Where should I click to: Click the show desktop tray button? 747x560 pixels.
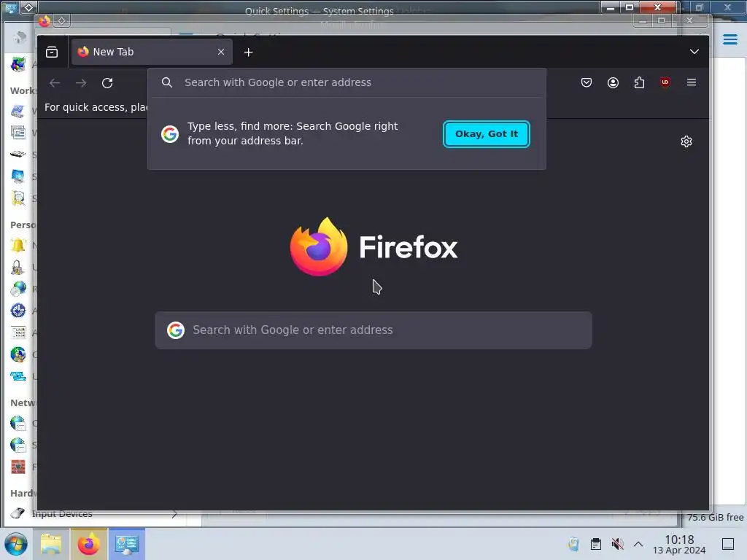(x=728, y=544)
